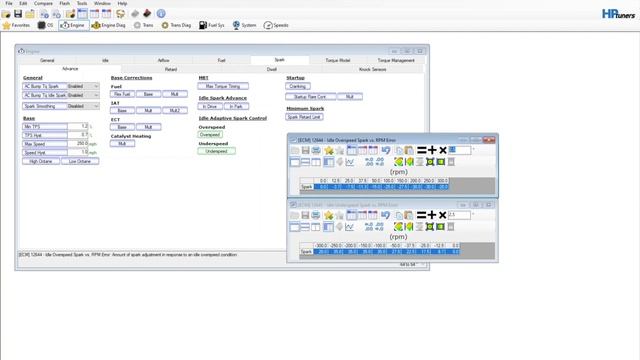The height and width of the screenshot is (360, 640).
Task: Open Startup Rate Corr table
Action: [311, 97]
